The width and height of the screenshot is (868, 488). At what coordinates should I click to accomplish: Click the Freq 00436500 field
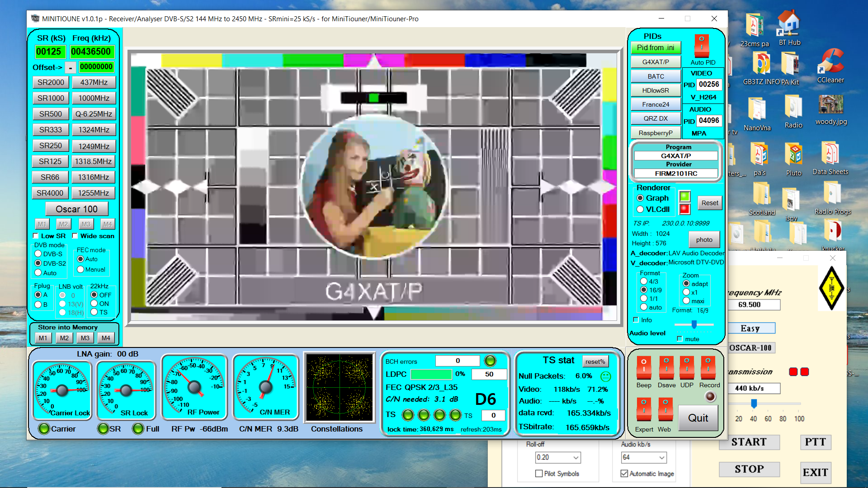coord(92,52)
